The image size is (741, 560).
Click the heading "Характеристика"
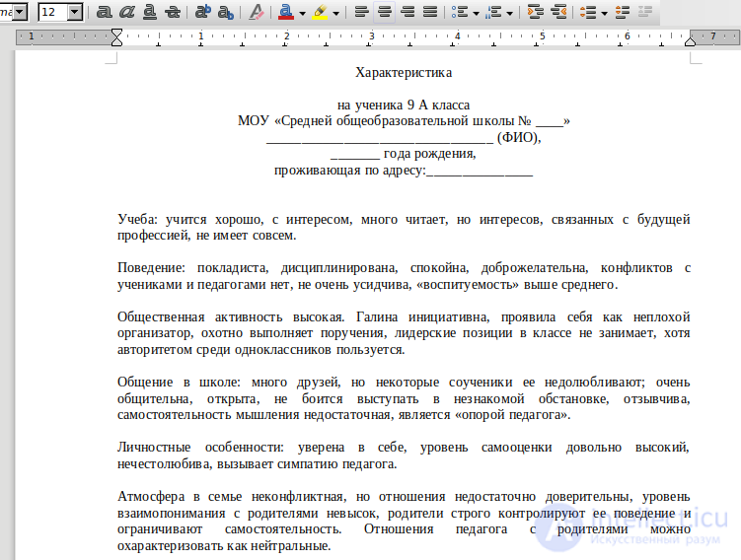(x=404, y=73)
